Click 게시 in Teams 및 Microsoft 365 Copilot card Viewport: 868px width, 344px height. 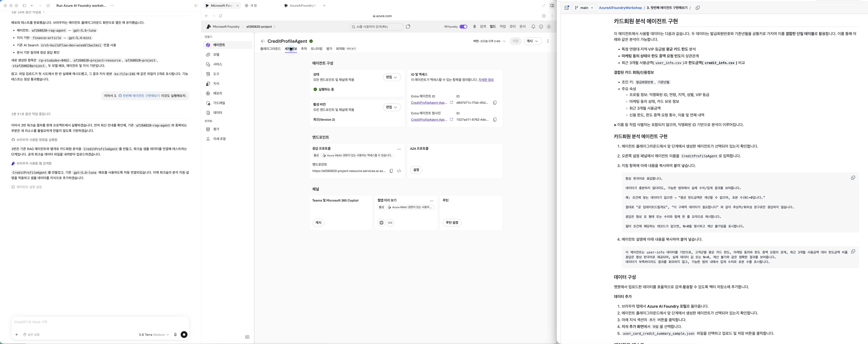(x=318, y=223)
